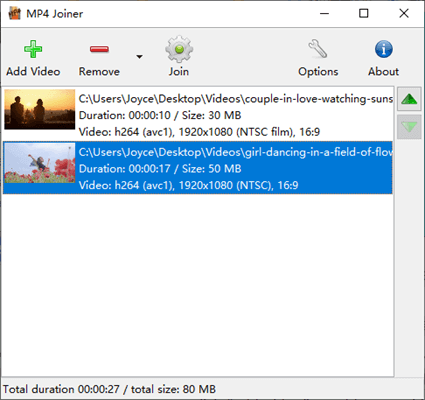Viewport: 425px width, 400px height.
Task: Click the MP4 Joiner app icon in title bar
Action: (x=15, y=14)
